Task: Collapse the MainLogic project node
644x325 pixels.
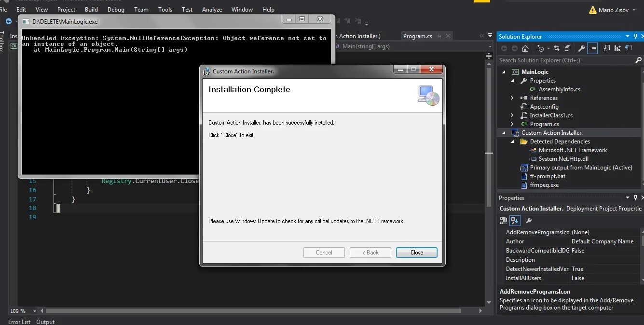Action: [x=504, y=72]
